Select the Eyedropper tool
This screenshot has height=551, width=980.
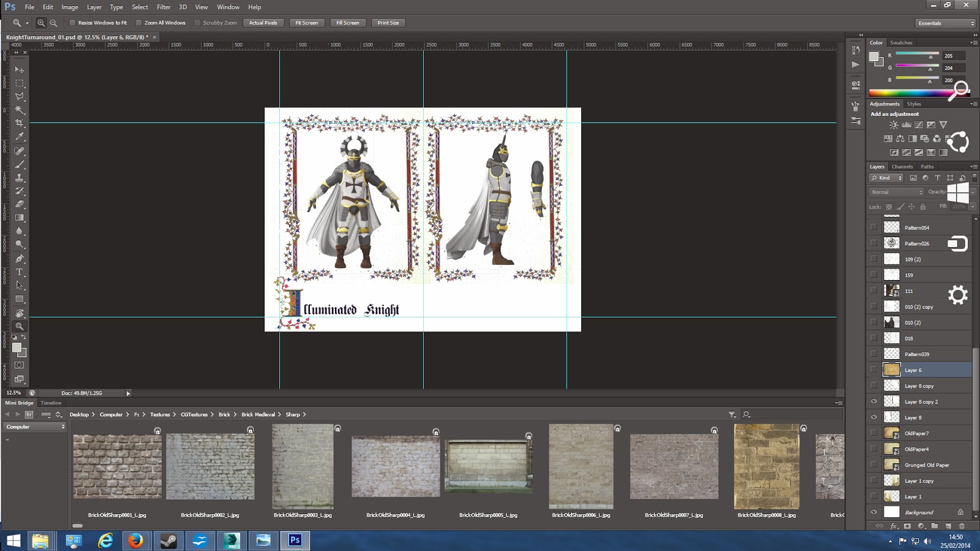coord(20,137)
